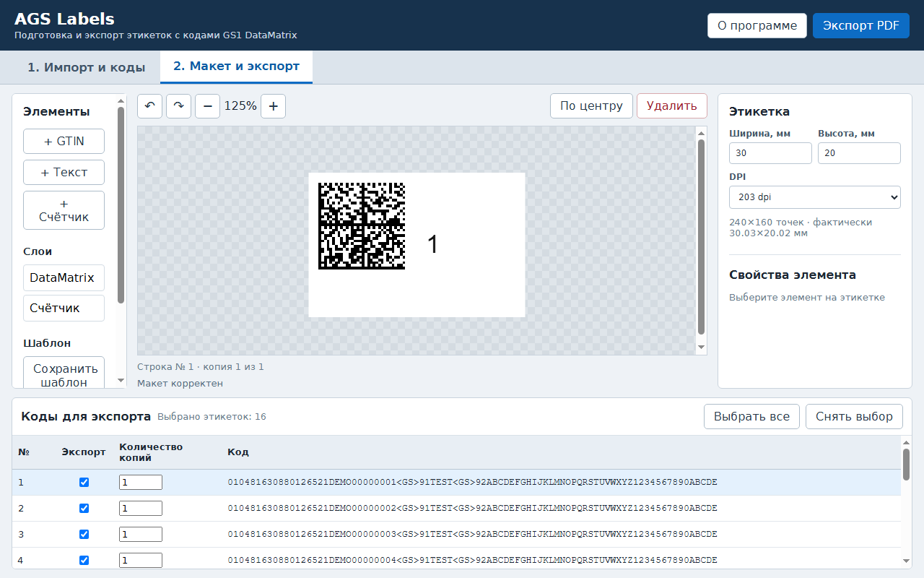Click the AGS Labels title
The image size is (924, 578).
(x=64, y=20)
